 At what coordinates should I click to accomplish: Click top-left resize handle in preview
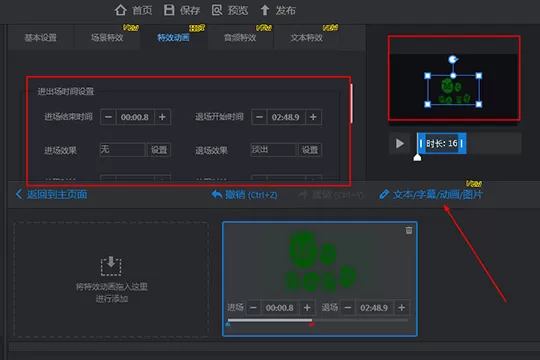[x=427, y=76]
